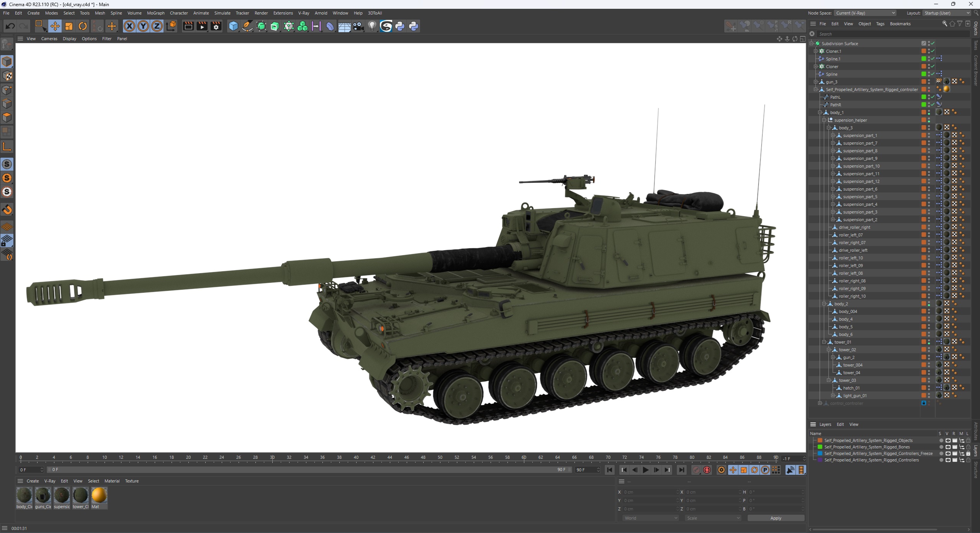Select the body_Cl material thumbnail
980x533 pixels.
point(24,495)
